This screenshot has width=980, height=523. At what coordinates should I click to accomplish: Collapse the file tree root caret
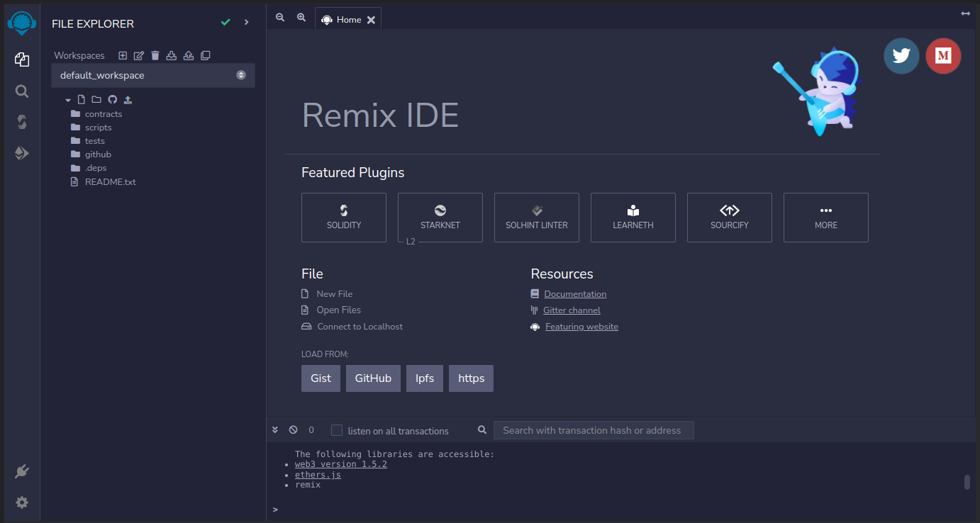pyautogui.click(x=68, y=100)
